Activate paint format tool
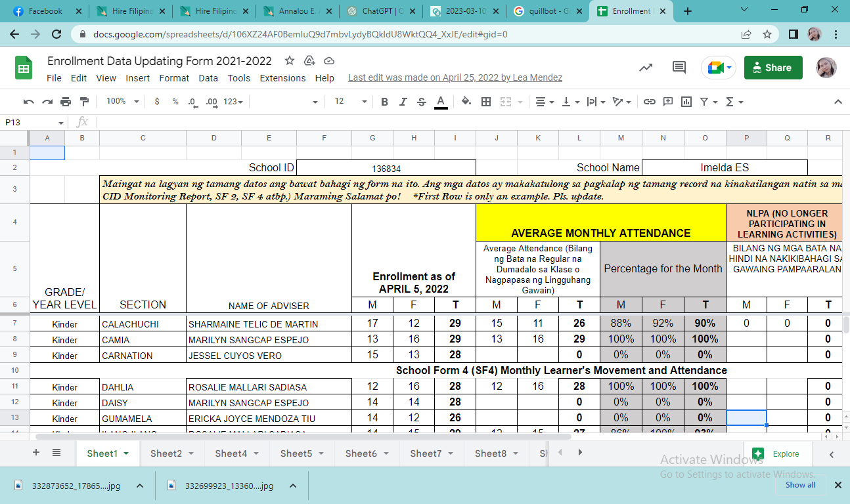This screenshot has width=850, height=504. [x=84, y=102]
